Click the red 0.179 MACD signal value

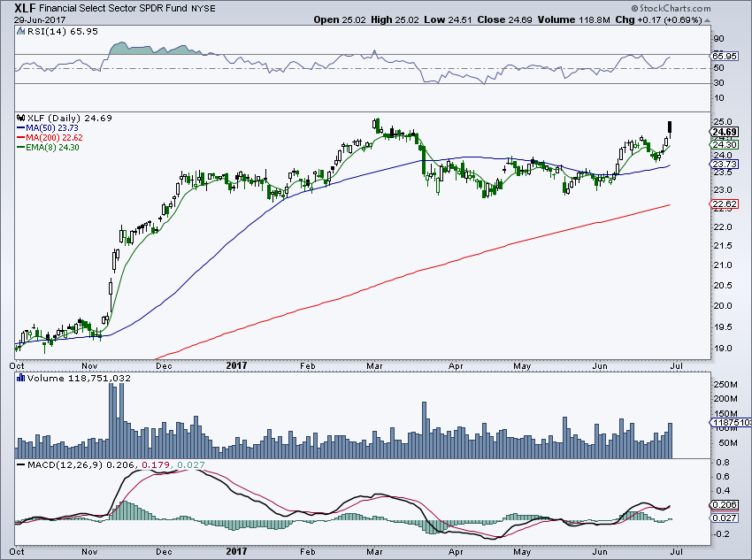(157, 465)
